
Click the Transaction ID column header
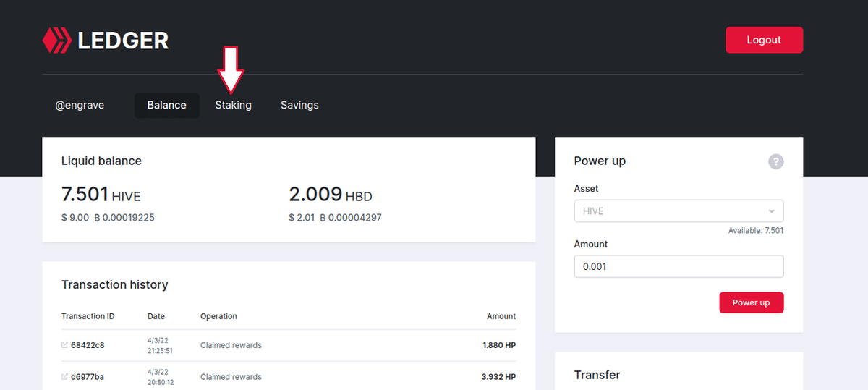pyautogui.click(x=88, y=316)
